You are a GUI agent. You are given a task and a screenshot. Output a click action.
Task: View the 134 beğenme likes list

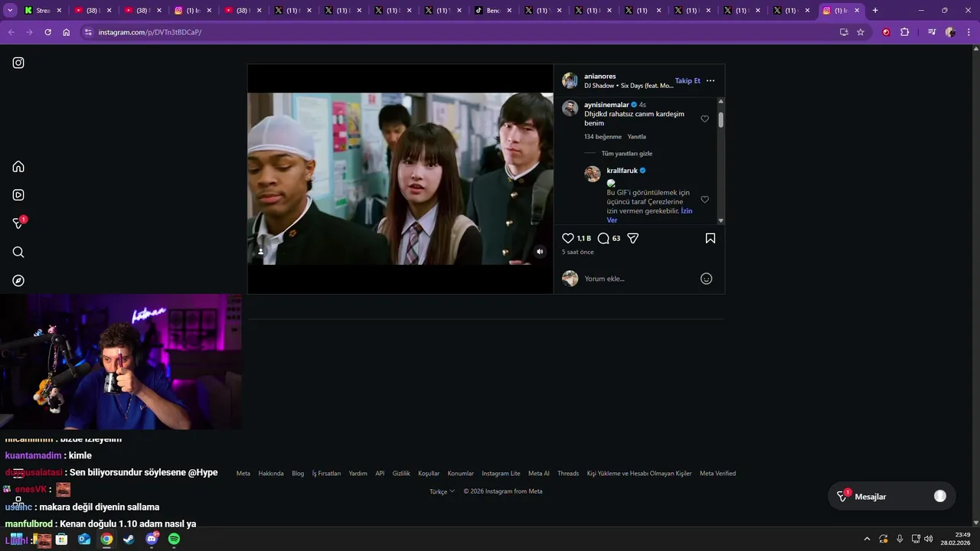pos(603,137)
